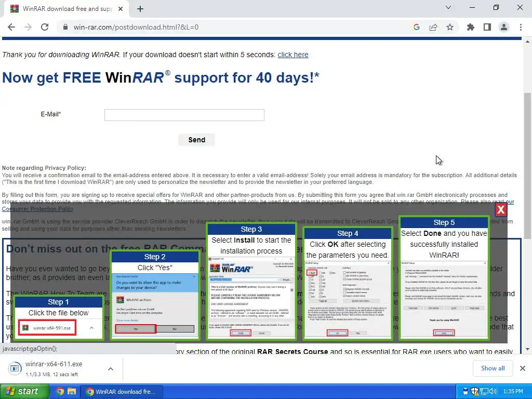Open the Windows start menu

pyautogui.click(x=24, y=392)
